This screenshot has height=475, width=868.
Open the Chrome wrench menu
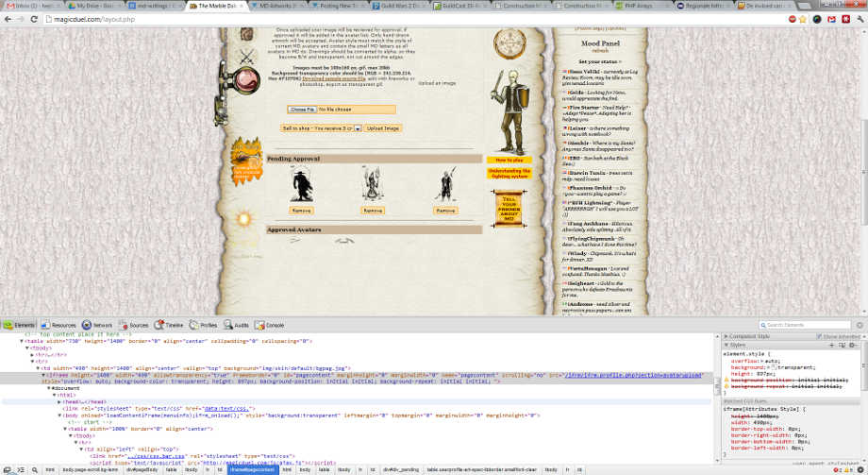(x=860, y=19)
